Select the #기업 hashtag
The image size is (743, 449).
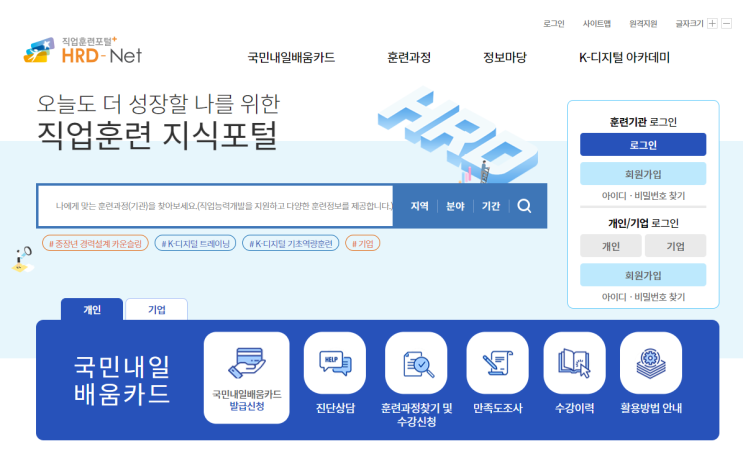pyautogui.click(x=362, y=243)
